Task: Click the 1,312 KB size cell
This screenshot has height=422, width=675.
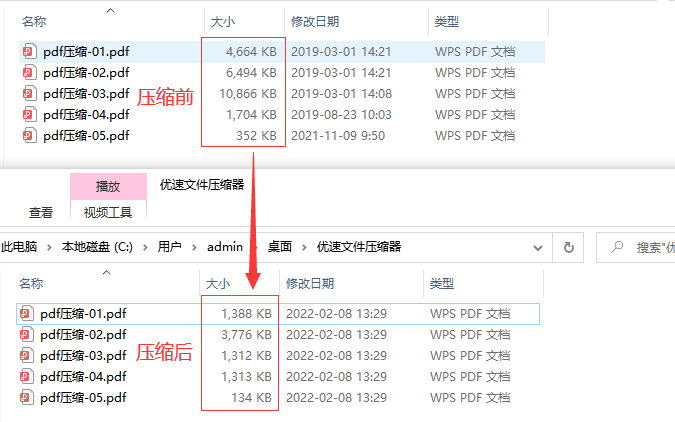Action: tap(246, 356)
